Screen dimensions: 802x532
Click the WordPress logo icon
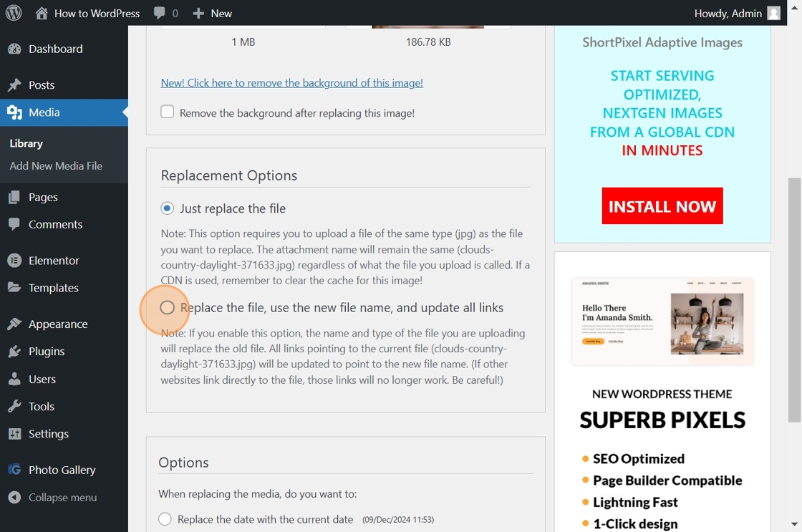tap(14, 13)
